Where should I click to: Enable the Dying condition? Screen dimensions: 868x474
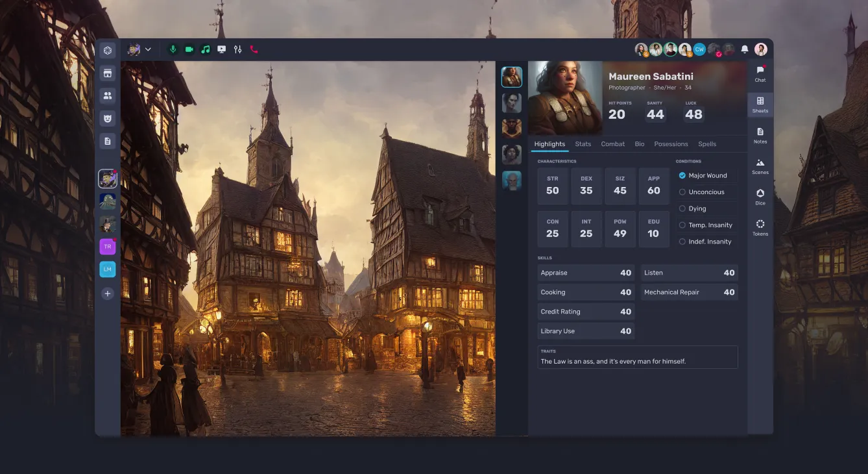681,208
